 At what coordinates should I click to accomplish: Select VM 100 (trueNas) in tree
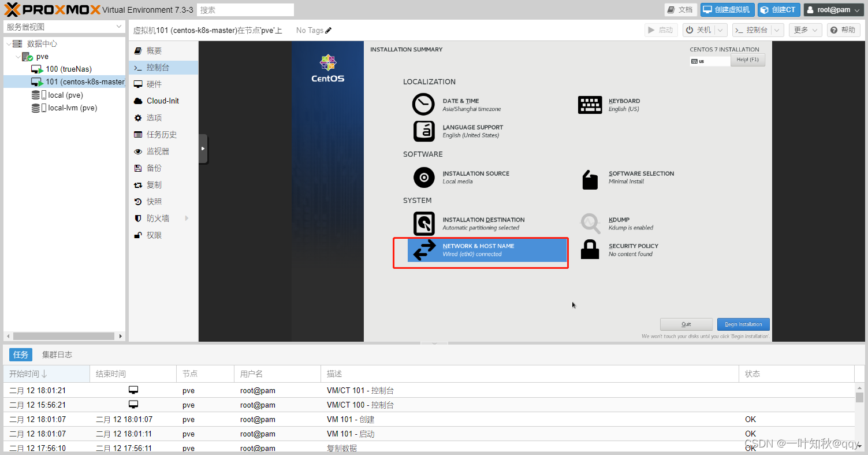coord(68,69)
